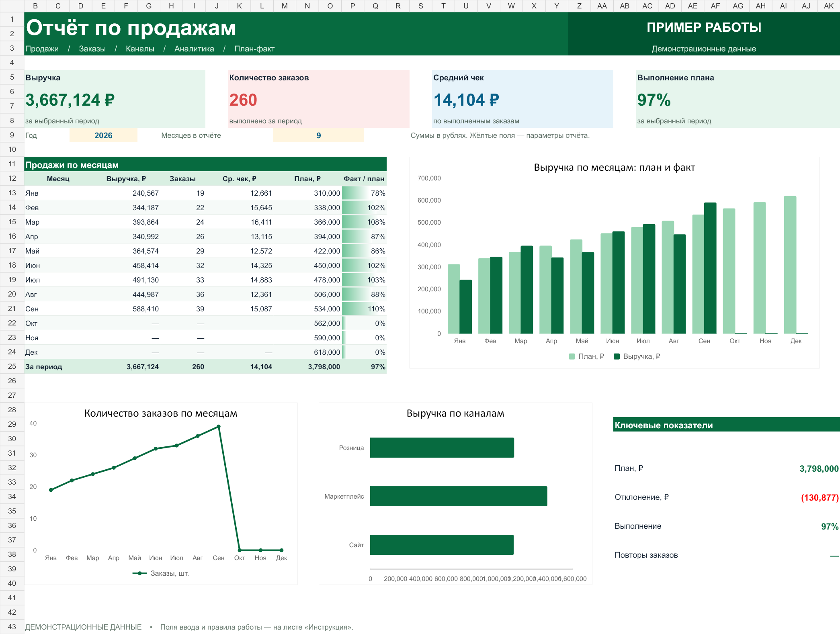Select column header AK

829,6
